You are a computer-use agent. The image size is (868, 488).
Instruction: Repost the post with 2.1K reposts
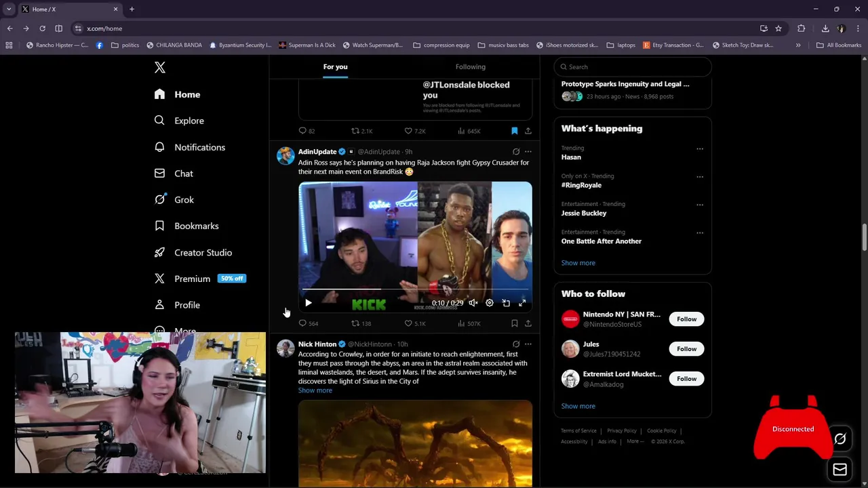pyautogui.click(x=361, y=131)
